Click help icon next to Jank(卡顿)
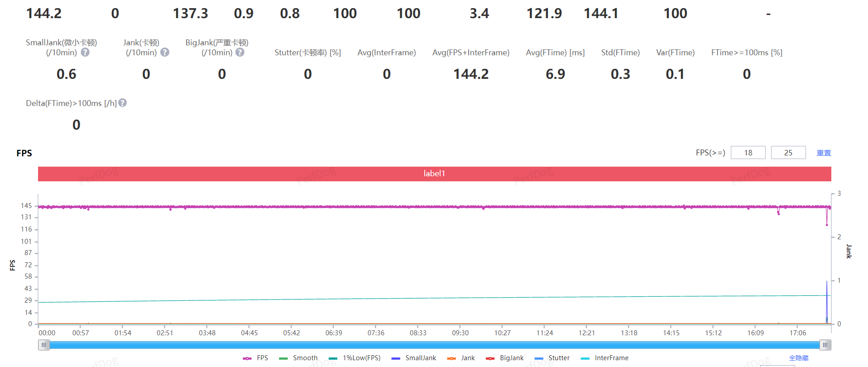 tap(165, 53)
